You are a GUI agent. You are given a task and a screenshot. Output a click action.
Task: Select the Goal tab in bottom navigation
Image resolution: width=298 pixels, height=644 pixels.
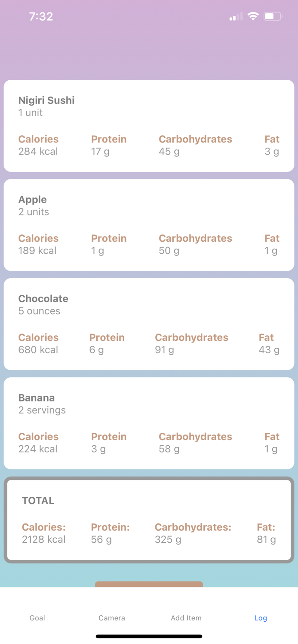click(37, 618)
